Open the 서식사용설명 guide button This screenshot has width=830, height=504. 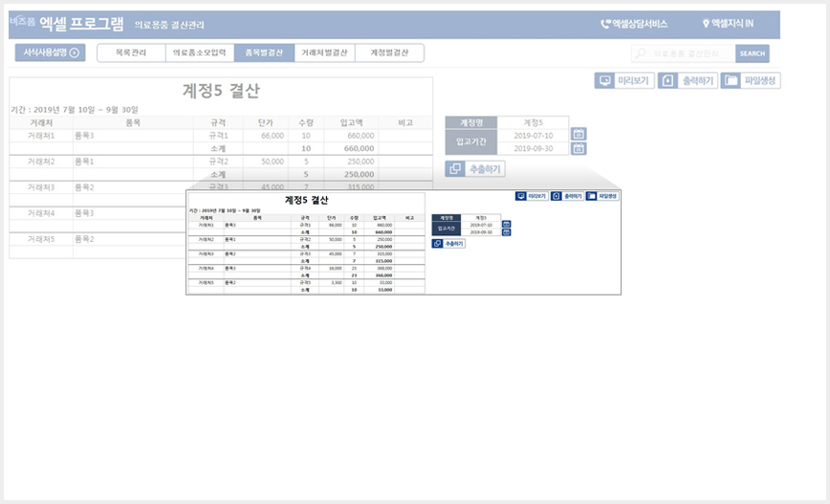coord(51,53)
